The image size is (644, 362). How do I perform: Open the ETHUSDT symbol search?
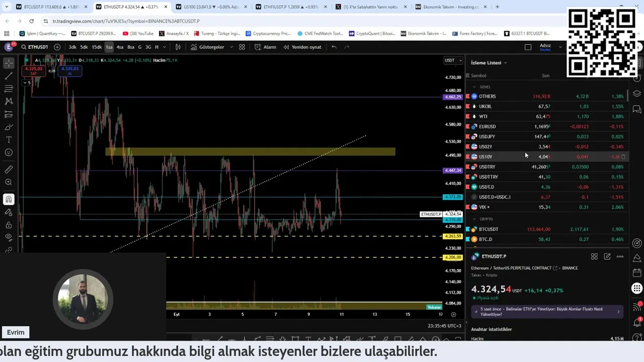tap(34, 47)
